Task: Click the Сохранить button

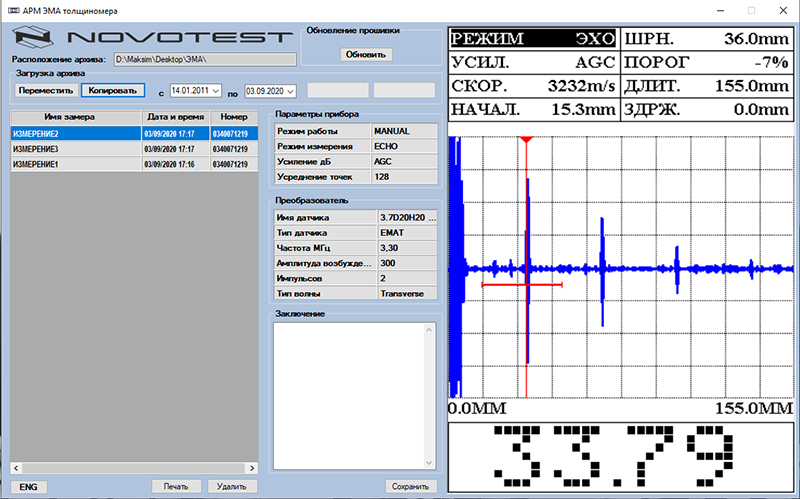Action: [411, 486]
